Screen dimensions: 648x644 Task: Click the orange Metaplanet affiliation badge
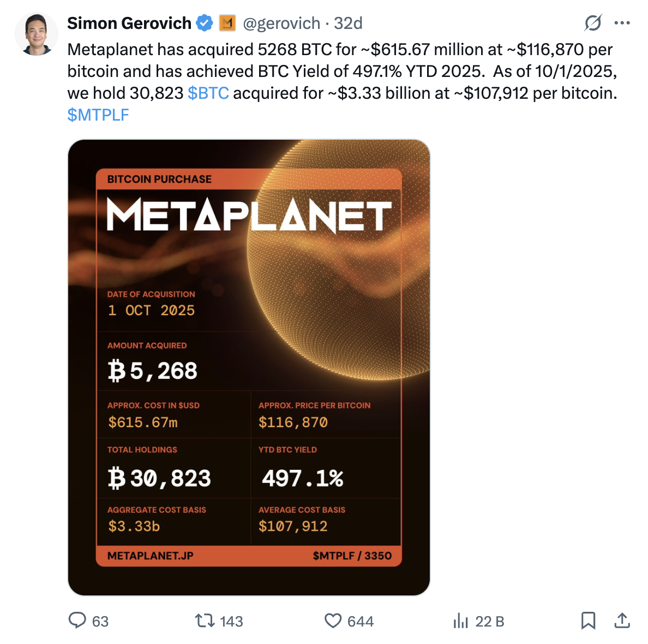227,23
